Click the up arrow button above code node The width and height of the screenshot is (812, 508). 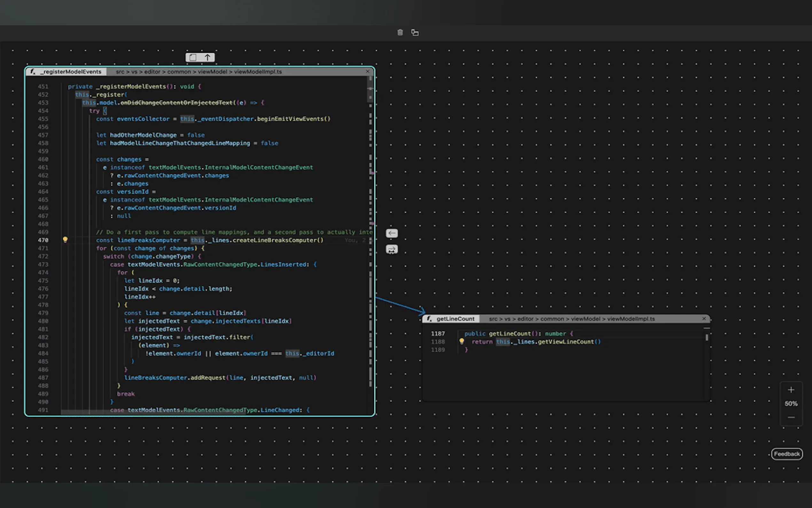click(207, 58)
